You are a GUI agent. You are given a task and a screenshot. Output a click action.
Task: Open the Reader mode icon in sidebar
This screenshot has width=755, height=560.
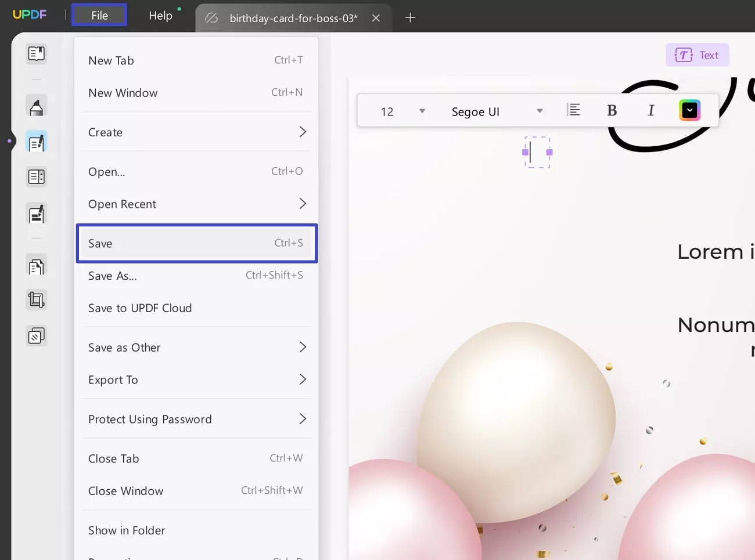[x=36, y=54]
